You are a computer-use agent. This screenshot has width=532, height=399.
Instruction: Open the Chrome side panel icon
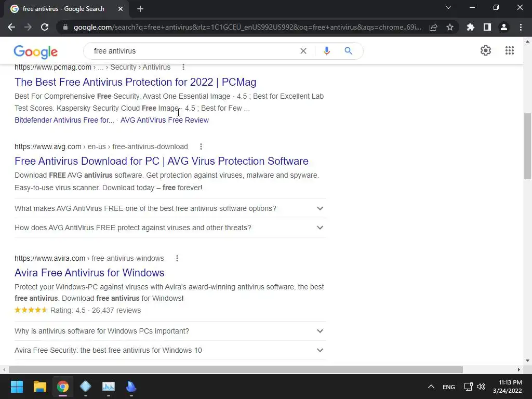pyautogui.click(x=487, y=27)
